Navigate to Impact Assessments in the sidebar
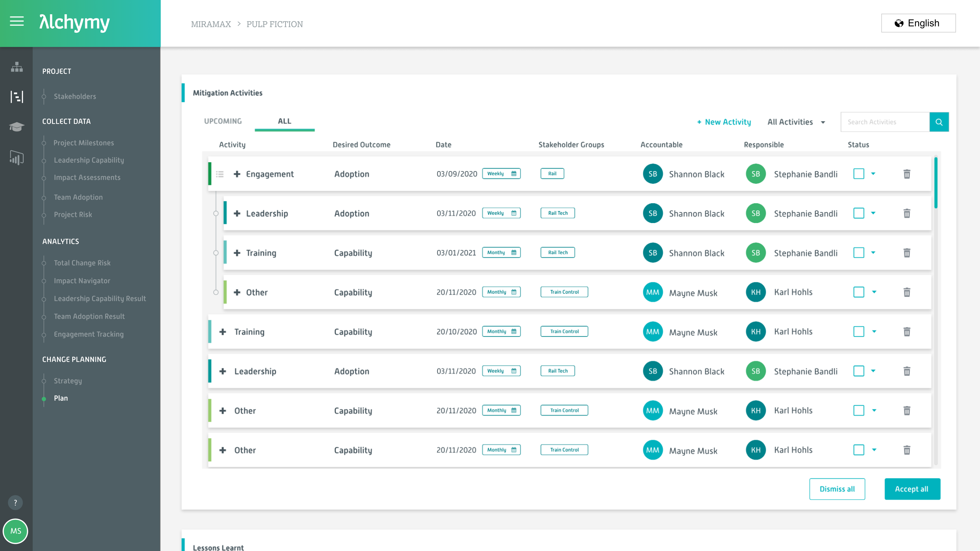The image size is (980, 551). tap(87, 177)
